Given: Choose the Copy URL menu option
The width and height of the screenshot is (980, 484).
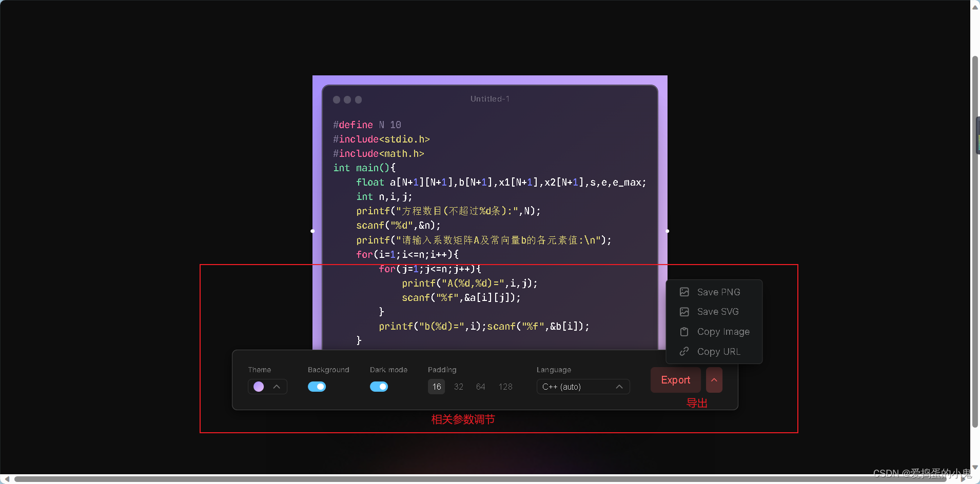Looking at the screenshot, I should pyautogui.click(x=714, y=352).
